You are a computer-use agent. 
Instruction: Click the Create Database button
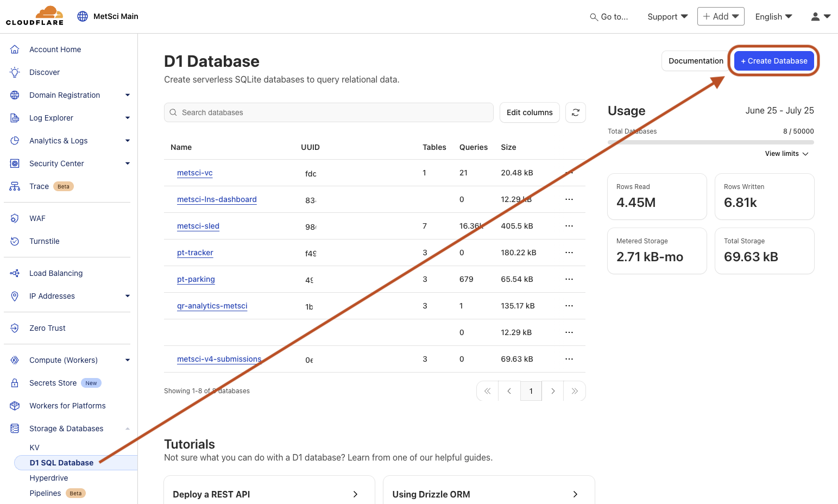(773, 61)
